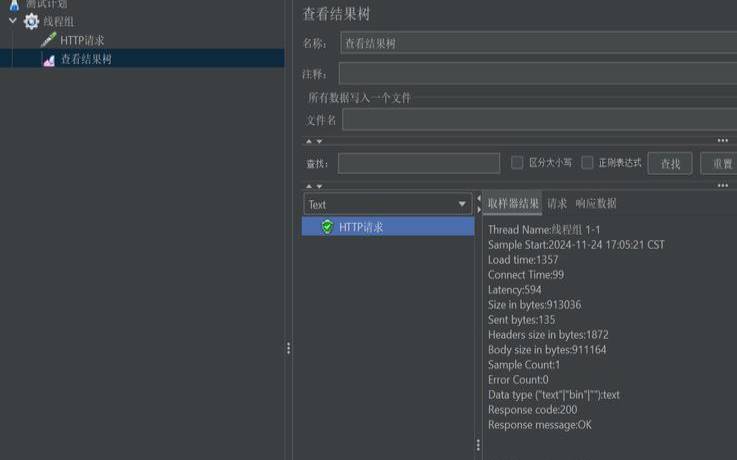
Task: Click the Load time:1357 line
Action: (523, 260)
